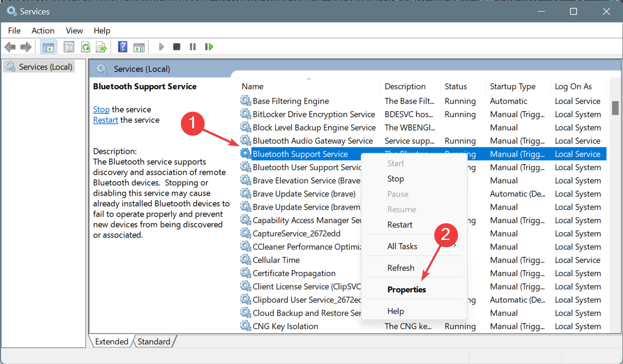This screenshot has width=623, height=364.
Task: Choose Properties in the context menu
Action: point(407,290)
